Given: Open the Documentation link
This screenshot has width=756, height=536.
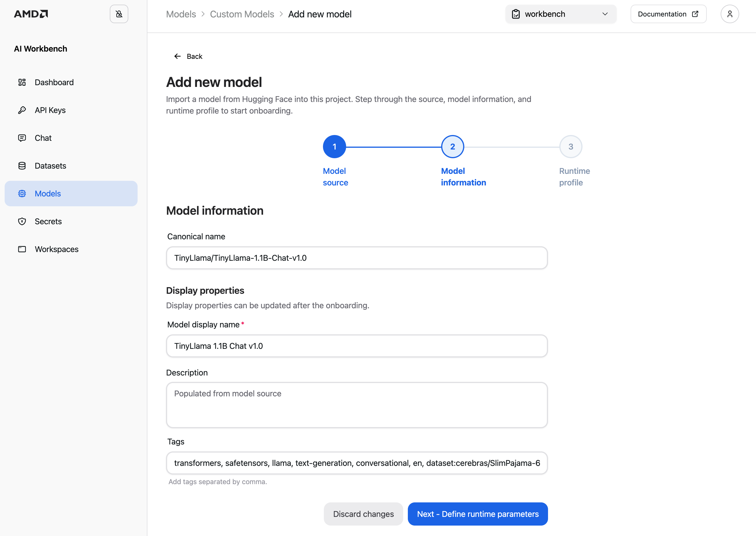Looking at the screenshot, I should (668, 14).
